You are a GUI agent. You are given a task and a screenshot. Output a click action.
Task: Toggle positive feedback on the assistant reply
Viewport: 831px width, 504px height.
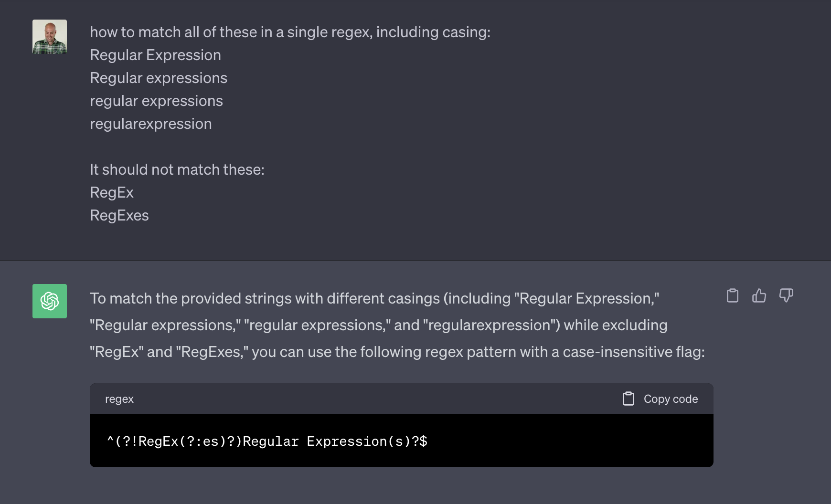click(759, 296)
